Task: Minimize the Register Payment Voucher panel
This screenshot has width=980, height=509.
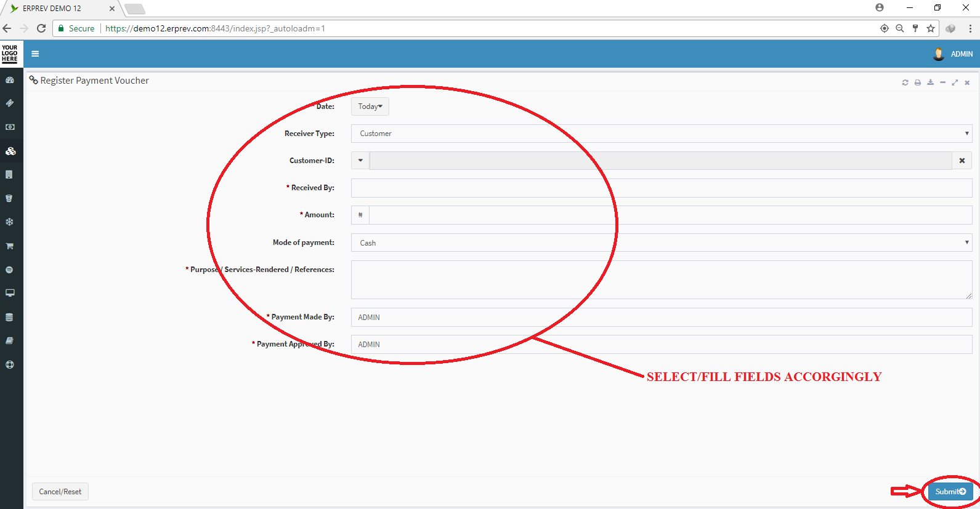Action: pyautogui.click(x=942, y=82)
